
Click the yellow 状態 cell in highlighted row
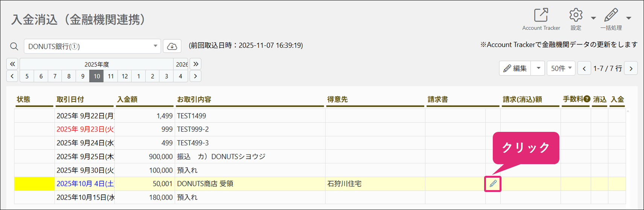pos(34,184)
